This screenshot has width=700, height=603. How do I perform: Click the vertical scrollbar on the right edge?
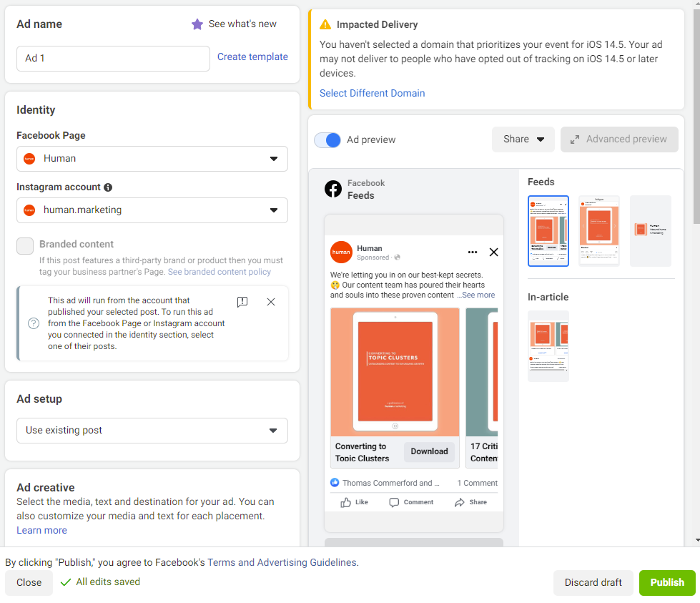tap(697, 116)
